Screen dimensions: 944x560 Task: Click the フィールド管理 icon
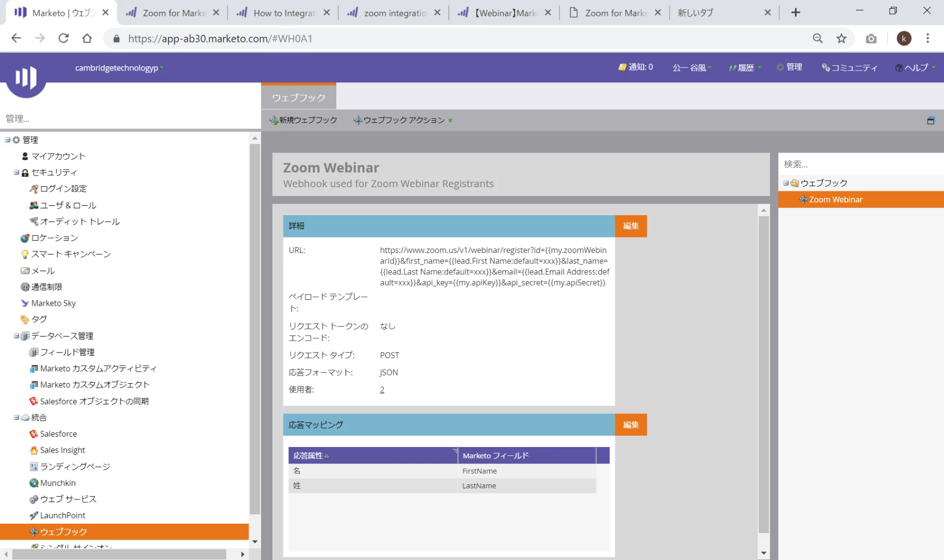pos(34,352)
